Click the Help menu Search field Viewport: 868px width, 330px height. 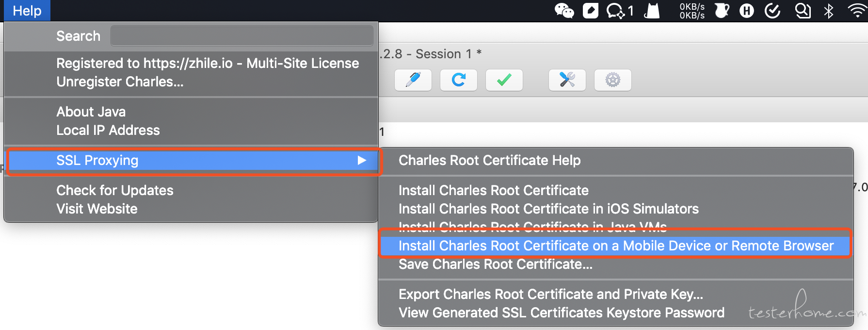click(241, 36)
